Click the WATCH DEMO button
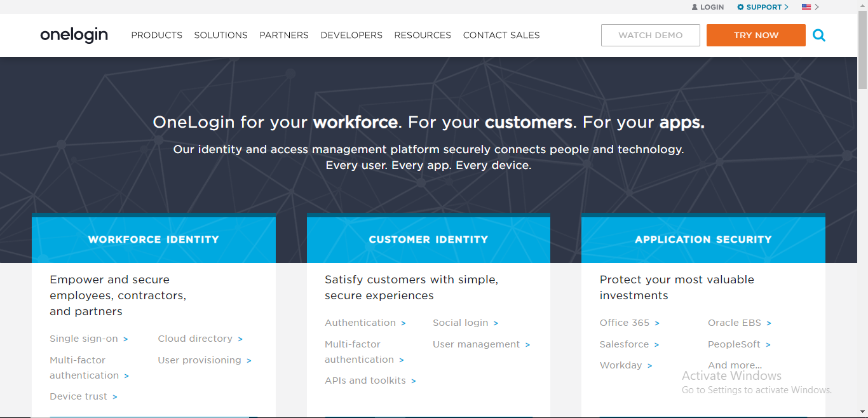 tap(651, 36)
